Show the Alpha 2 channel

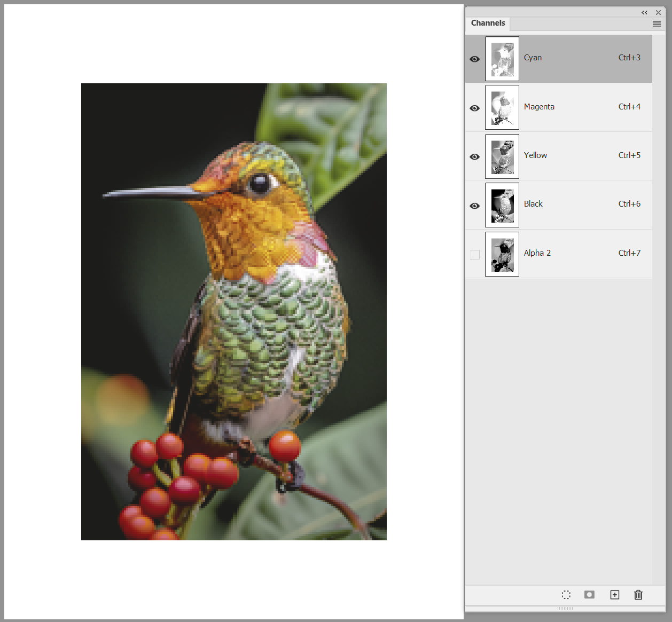(475, 255)
